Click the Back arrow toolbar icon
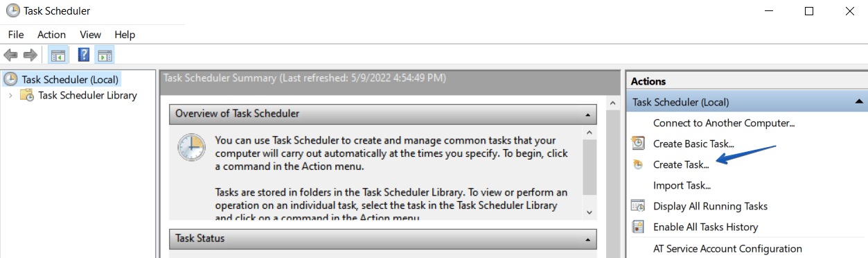 click(10, 55)
